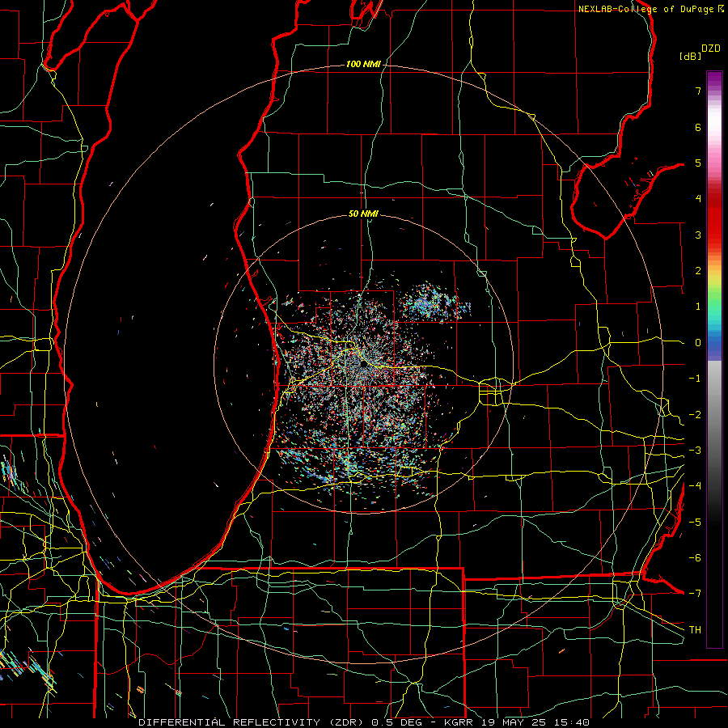Click the 50 NMI range ring label

(x=363, y=214)
